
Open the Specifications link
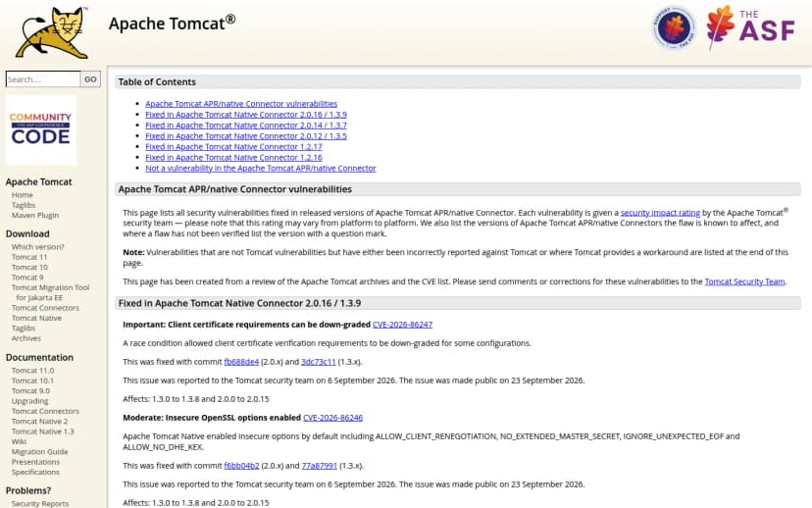click(35, 472)
